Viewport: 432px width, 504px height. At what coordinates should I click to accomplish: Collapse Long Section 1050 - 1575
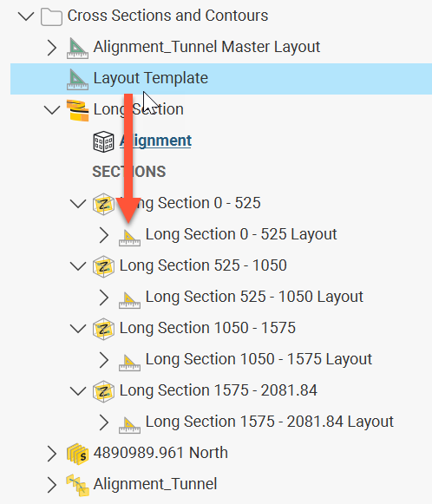pos(78,329)
